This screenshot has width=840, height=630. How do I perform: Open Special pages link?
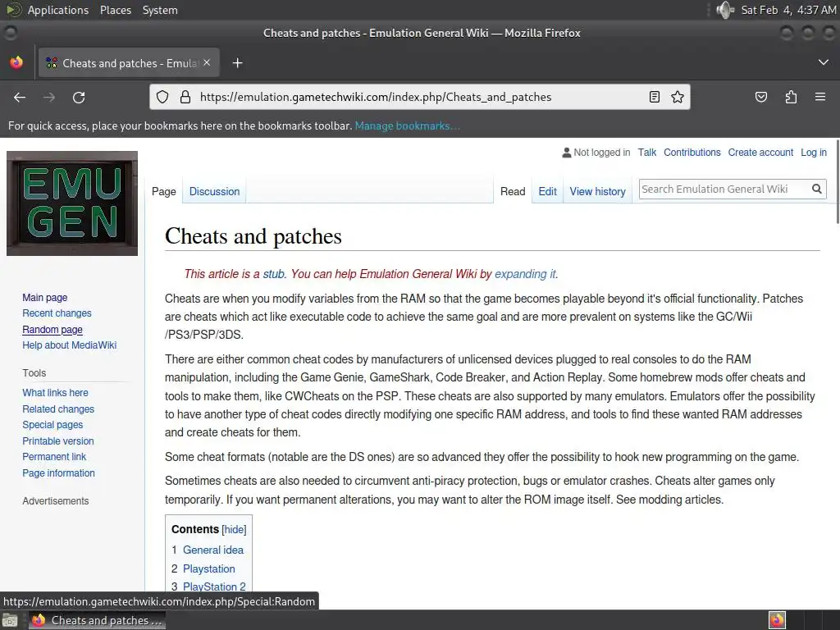point(52,424)
